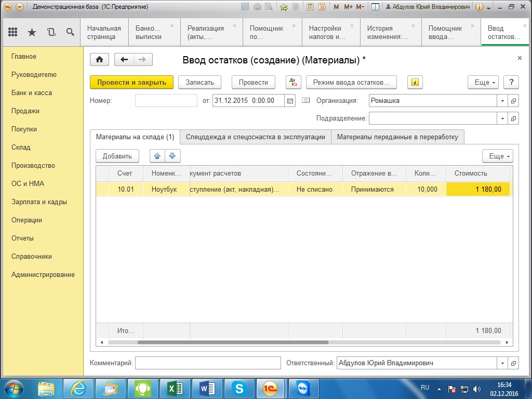Open Зарплата и кадры sidebar section
The width and height of the screenshot is (532, 399).
point(39,202)
